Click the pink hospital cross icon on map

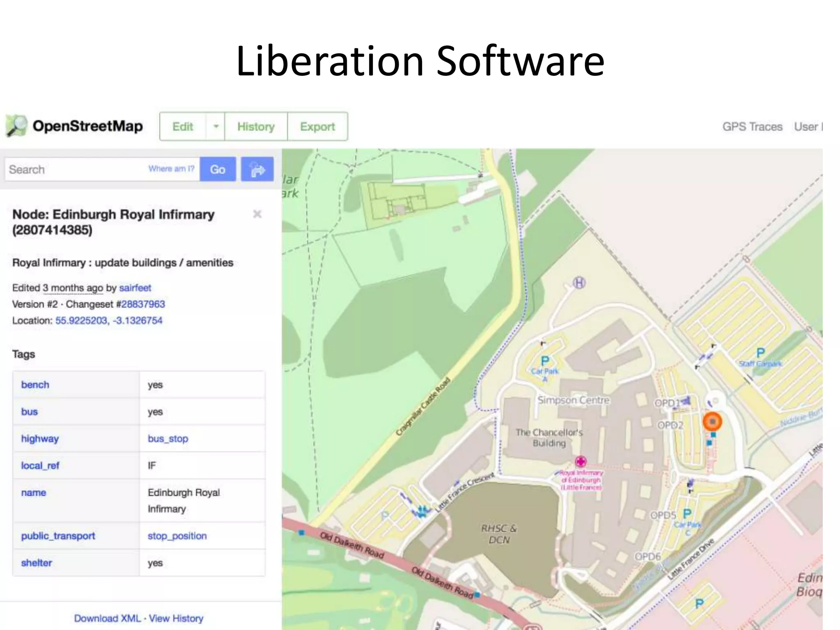580,462
